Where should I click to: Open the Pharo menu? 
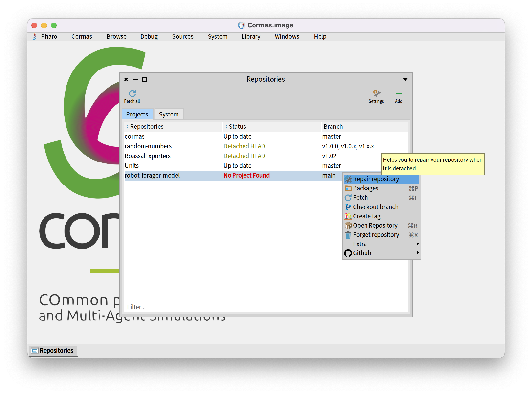pyautogui.click(x=49, y=37)
